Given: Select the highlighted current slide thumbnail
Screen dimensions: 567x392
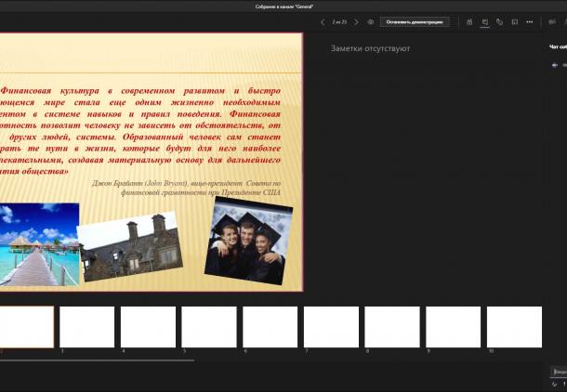Looking at the screenshot, I should point(26,327).
